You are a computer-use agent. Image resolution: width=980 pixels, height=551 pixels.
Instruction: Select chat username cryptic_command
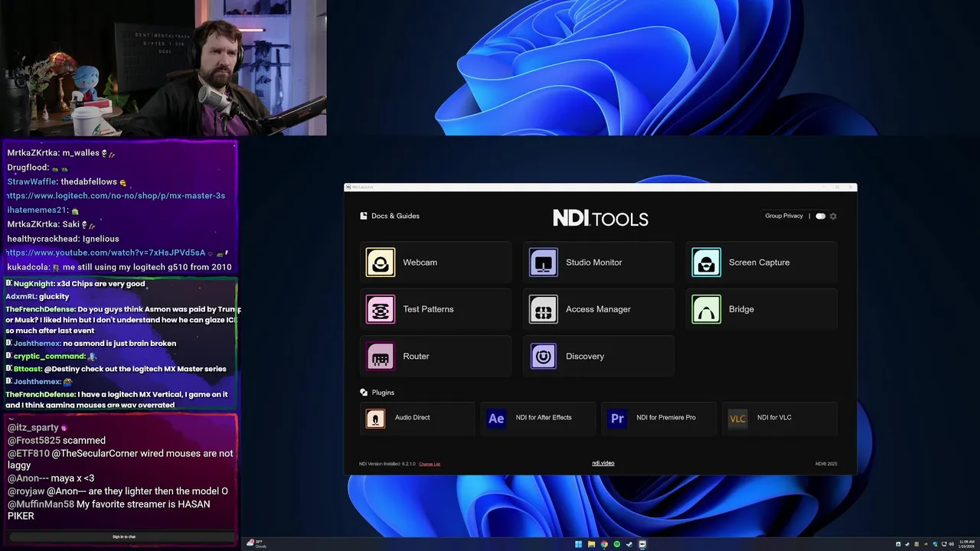(49, 356)
